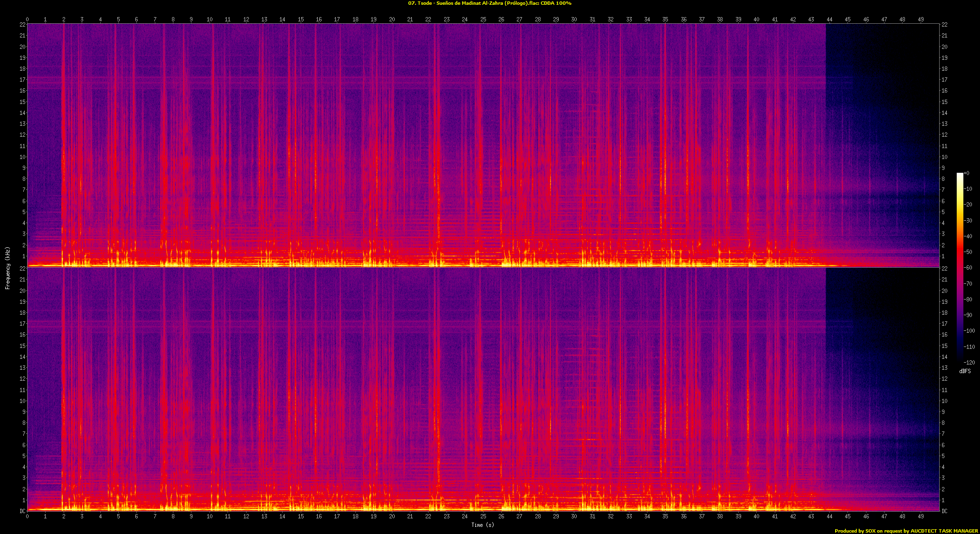Click the -60 level on dBFS color scale
The width and height of the screenshot is (980, 534).
tap(969, 268)
